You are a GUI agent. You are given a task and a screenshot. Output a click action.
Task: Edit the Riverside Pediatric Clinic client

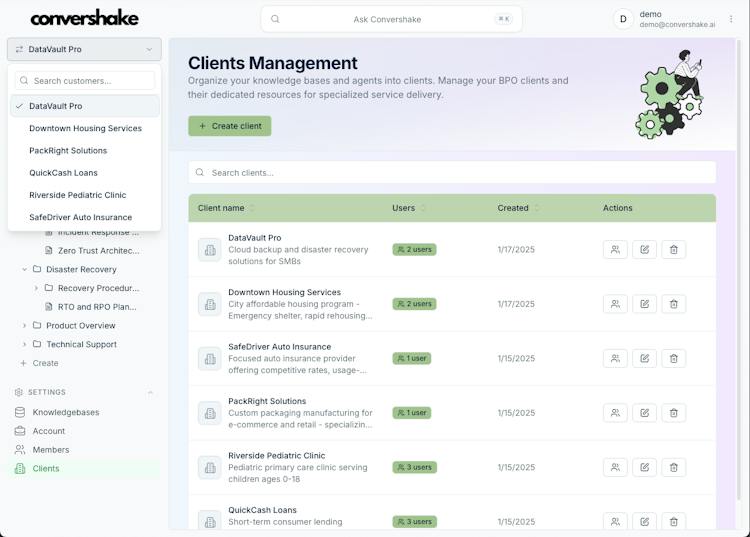click(x=644, y=468)
